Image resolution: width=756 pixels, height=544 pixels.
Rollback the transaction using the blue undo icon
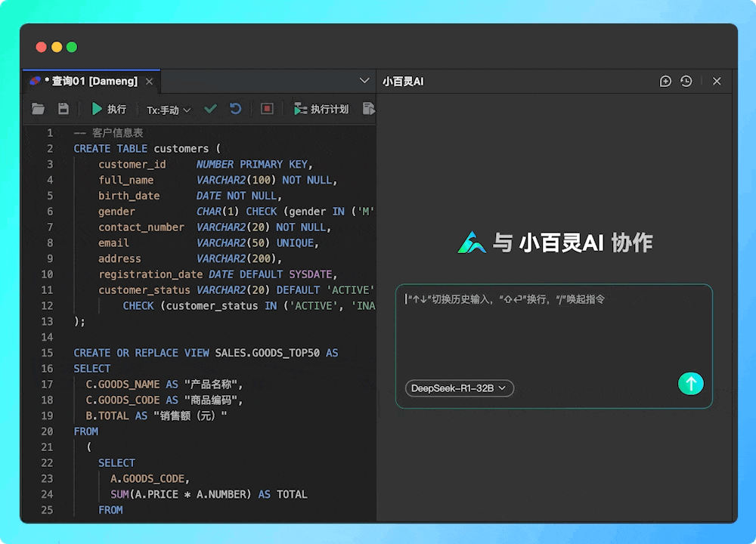pos(235,108)
